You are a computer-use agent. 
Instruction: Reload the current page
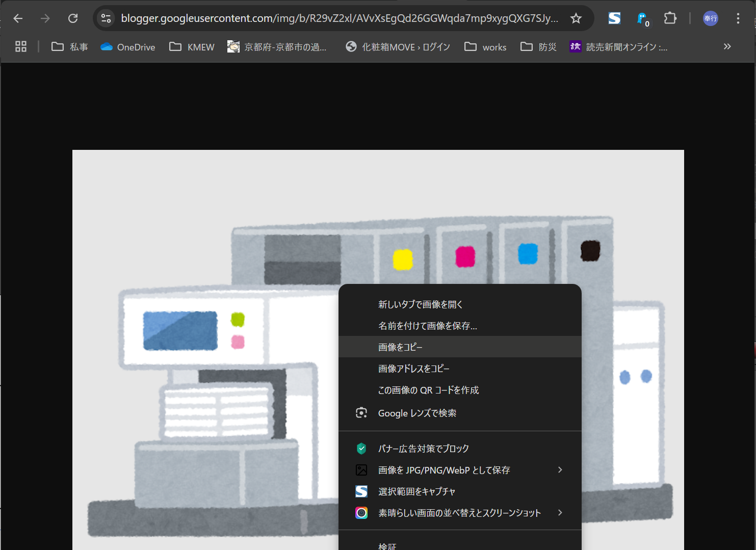tap(73, 18)
